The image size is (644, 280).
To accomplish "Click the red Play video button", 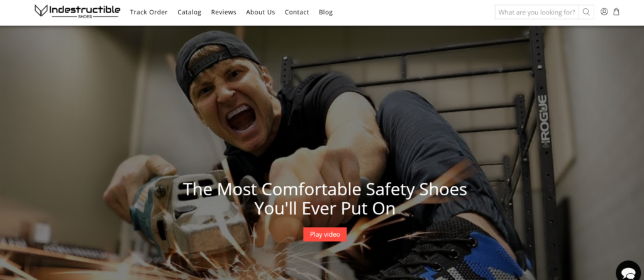I will coord(325,235).
